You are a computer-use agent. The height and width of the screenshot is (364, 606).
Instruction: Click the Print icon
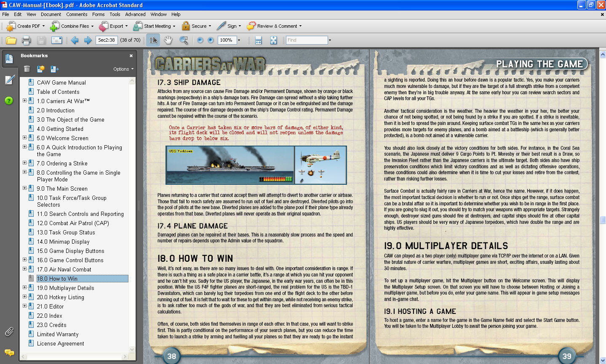tap(26, 40)
